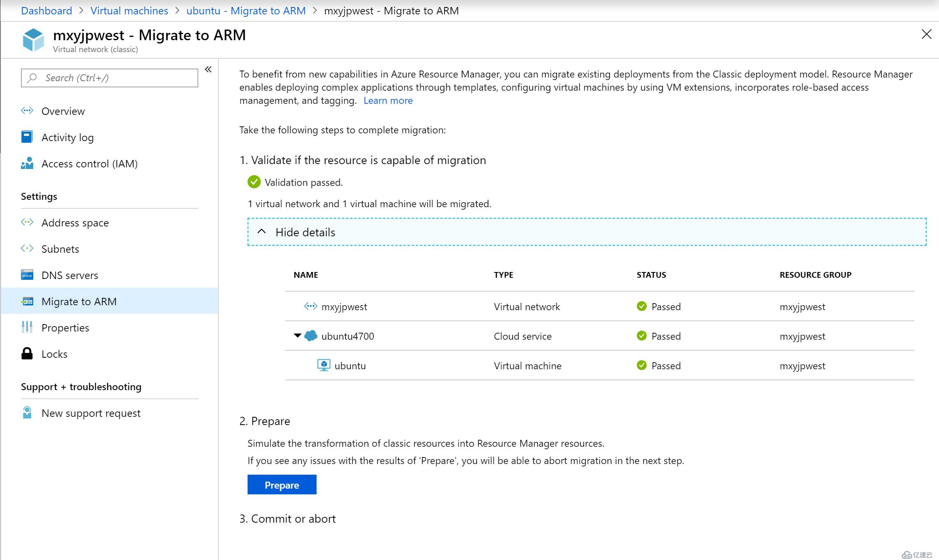Click the cloud service icon beside ubuntu4700
The image size is (939, 560).
[x=311, y=336]
